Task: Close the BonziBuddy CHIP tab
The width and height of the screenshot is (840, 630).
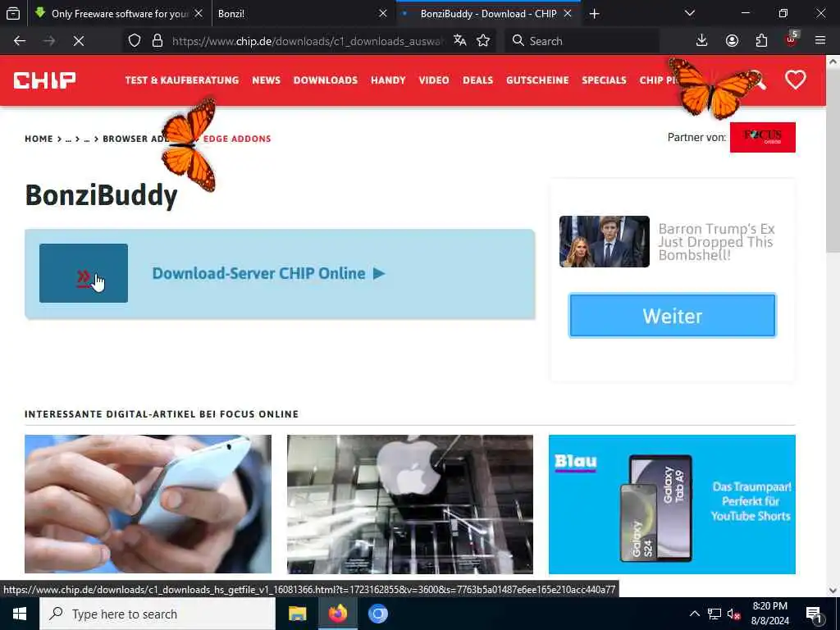Action: pos(568,13)
